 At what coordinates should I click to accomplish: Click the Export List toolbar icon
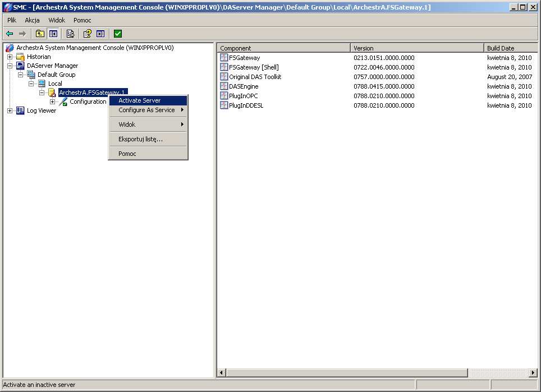coord(70,34)
